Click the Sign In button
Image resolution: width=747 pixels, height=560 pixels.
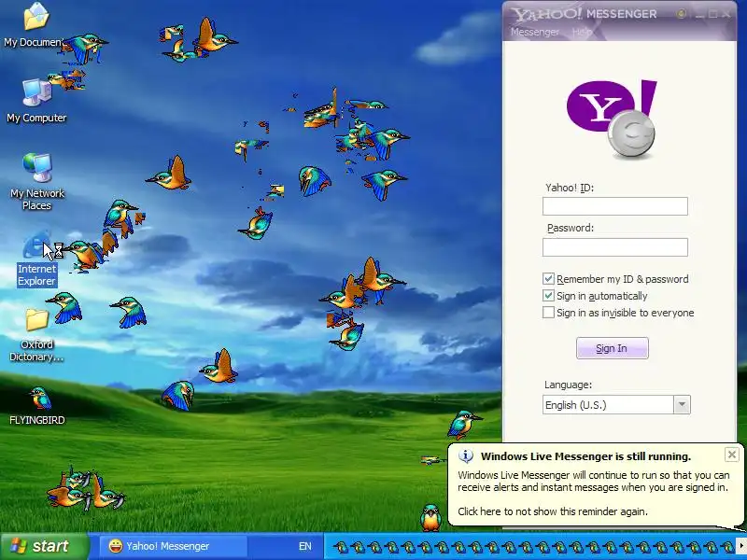[613, 348]
